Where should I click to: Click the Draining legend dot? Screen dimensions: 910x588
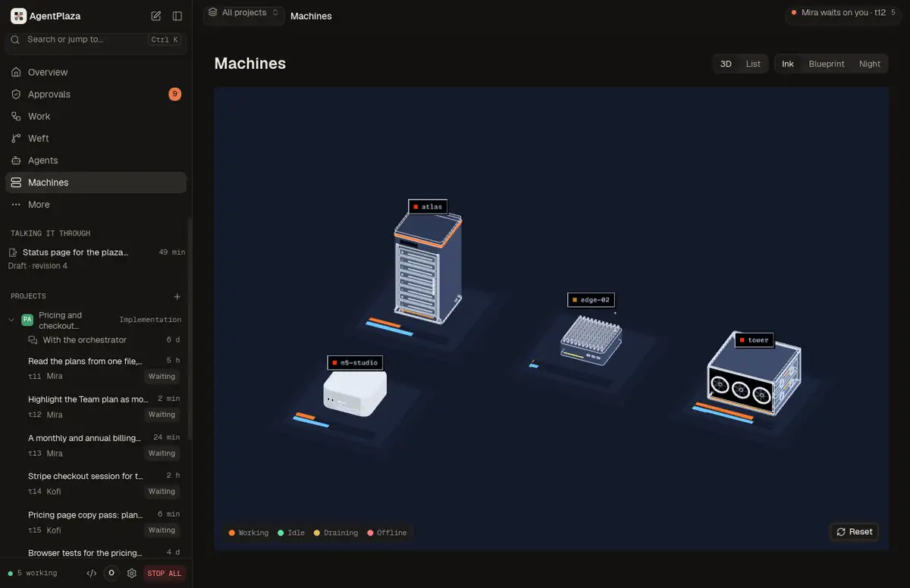point(317,533)
